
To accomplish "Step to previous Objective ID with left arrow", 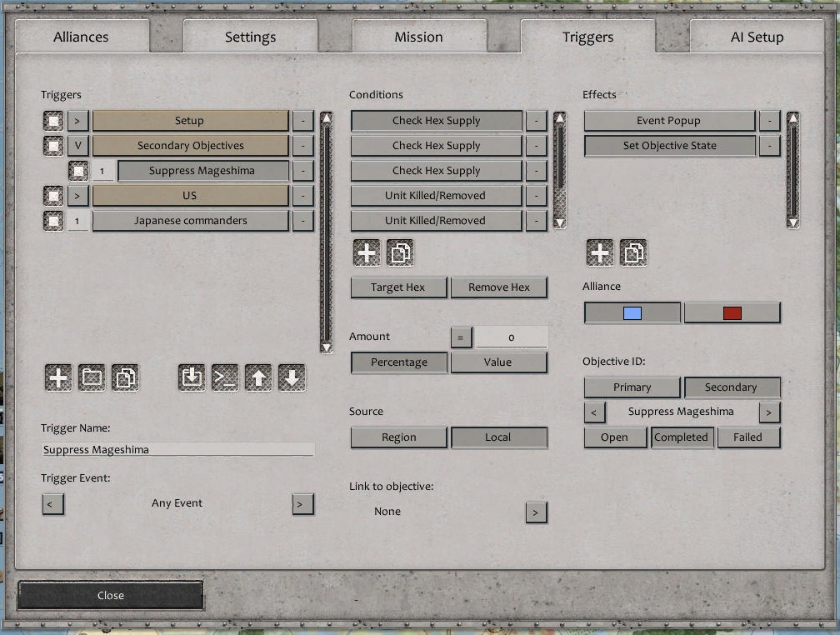I will (594, 412).
